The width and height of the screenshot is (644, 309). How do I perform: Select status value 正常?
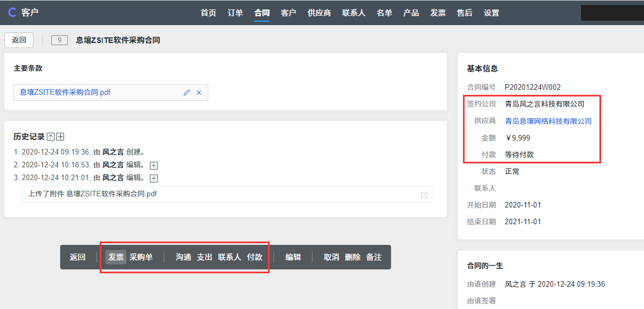coord(512,172)
